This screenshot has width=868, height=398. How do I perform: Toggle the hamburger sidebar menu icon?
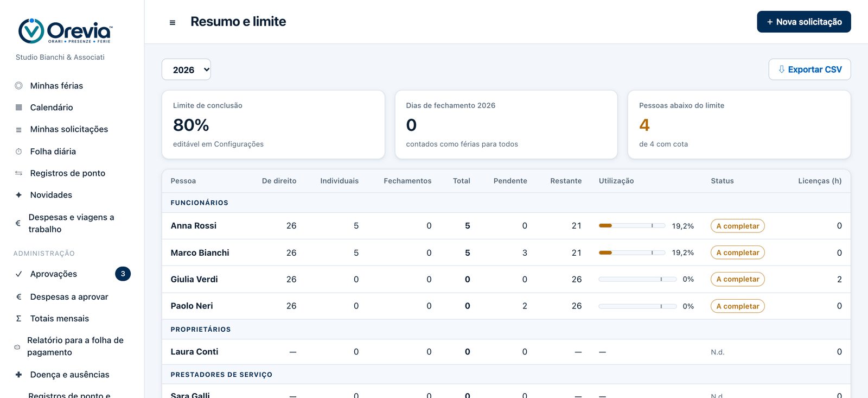pyautogui.click(x=173, y=22)
